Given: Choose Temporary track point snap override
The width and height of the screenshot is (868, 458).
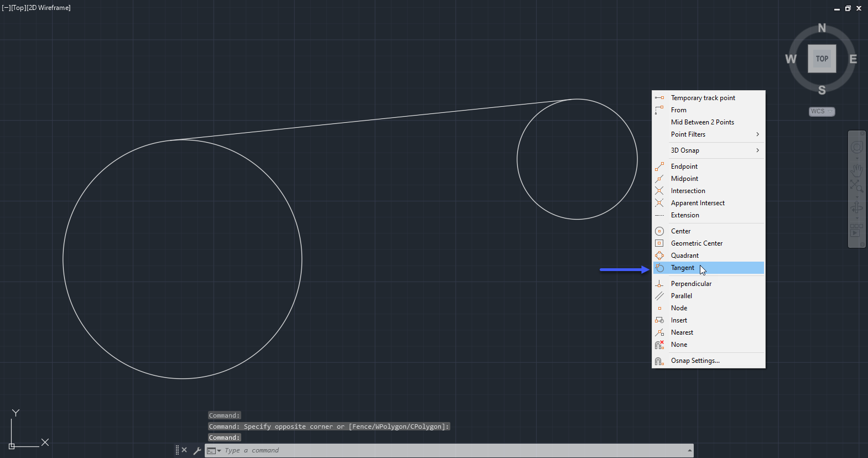Looking at the screenshot, I should (x=709, y=98).
